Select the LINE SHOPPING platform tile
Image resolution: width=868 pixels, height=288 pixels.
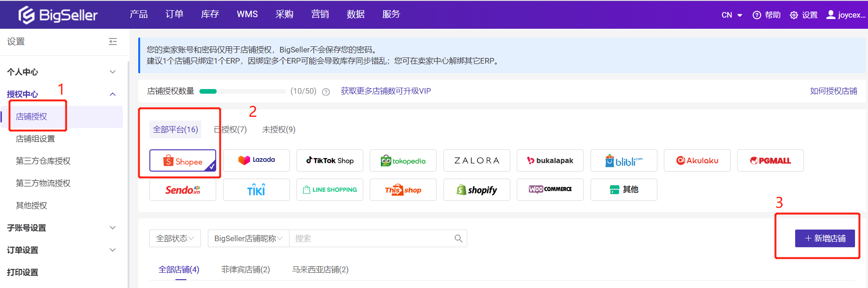[x=330, y=190]
